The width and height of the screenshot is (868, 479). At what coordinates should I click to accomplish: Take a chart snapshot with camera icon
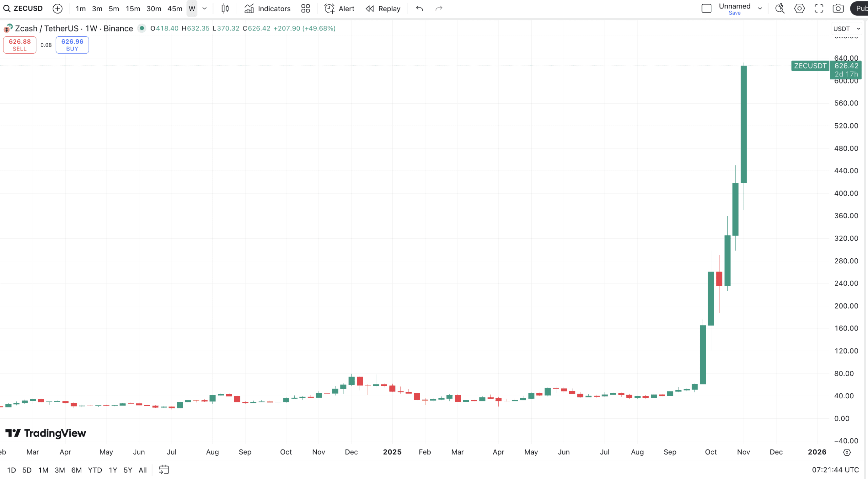(x=838, y=8)
